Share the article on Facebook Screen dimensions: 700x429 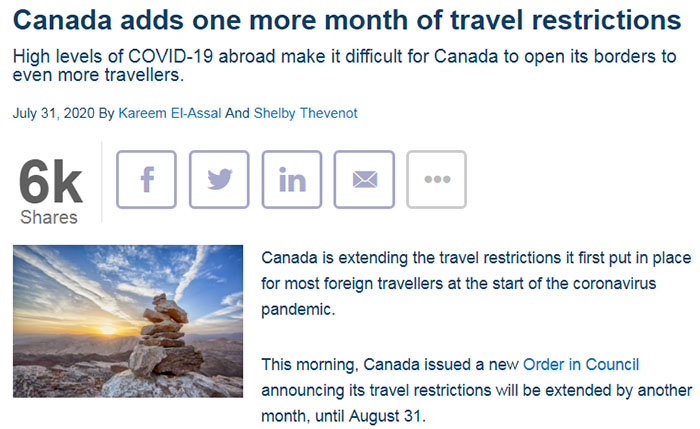pyautogui.click(x=147, y=180)
